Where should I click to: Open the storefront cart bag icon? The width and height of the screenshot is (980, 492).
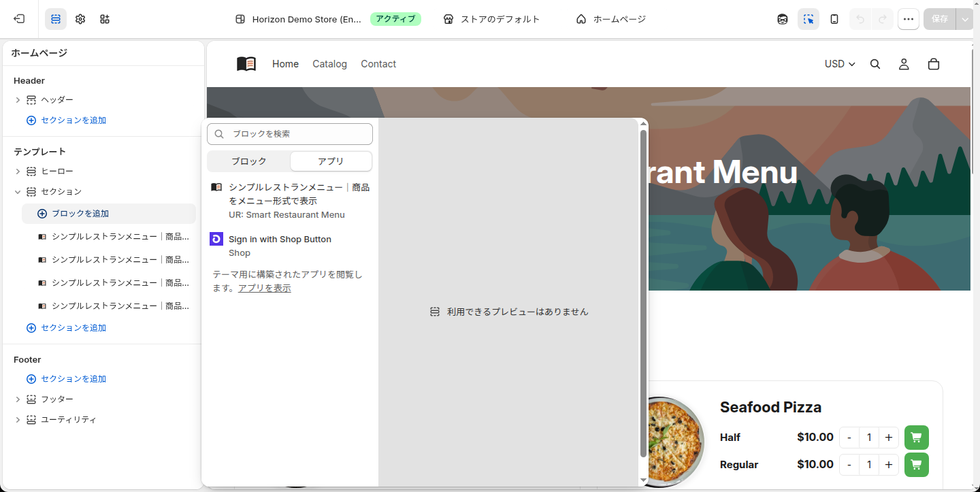[934, 64]
